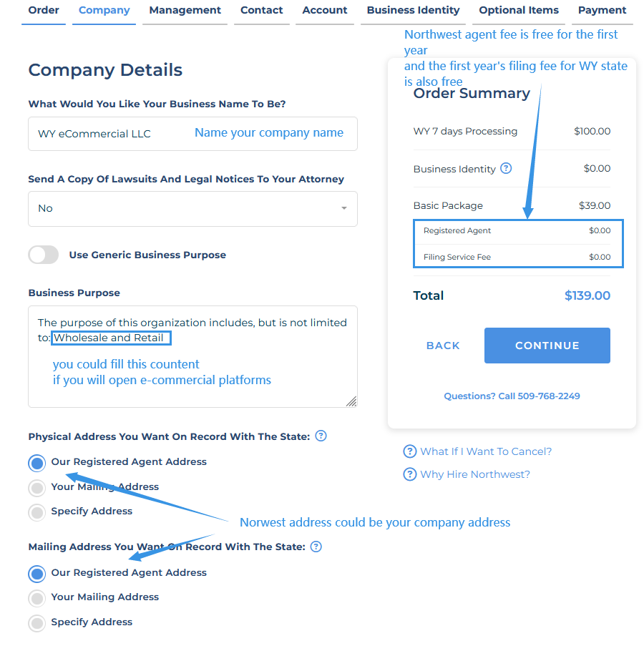Select Your Mailing Address under Physical Address

[36, 488]
